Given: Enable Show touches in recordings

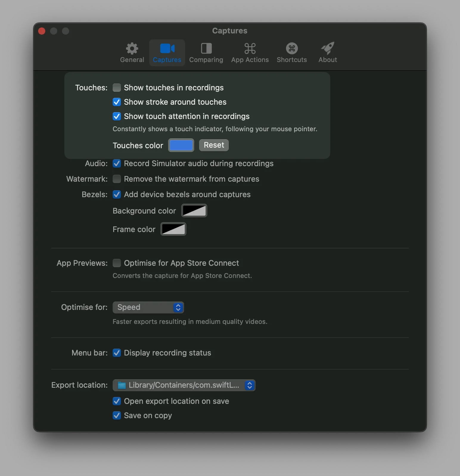Looking at the screenshot, I should 117,88.
